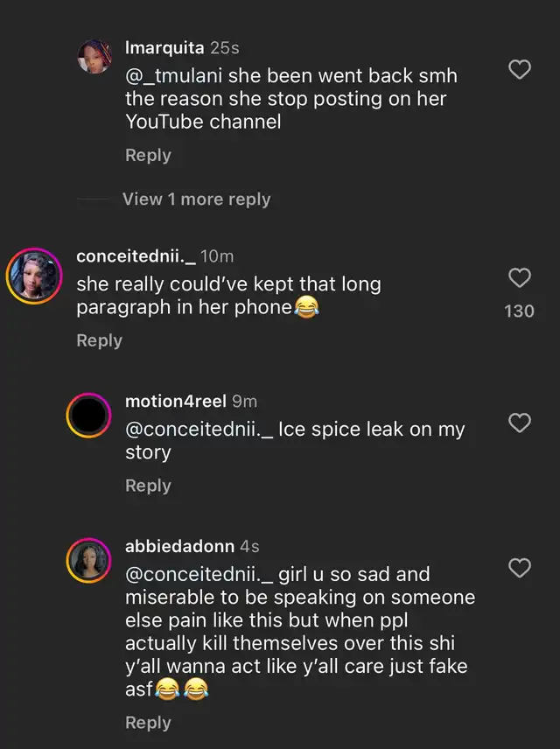The height and width of the screenshot is (749, 560).
Task: Tap the @_tmulani mention
Action: pyautogui.click(x=174, y=76)
